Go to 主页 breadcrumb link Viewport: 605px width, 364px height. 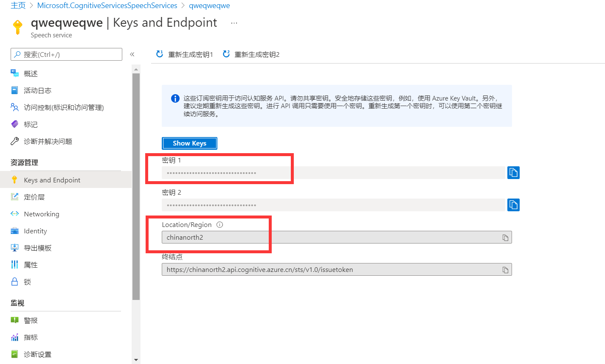[x=18, y=6]
